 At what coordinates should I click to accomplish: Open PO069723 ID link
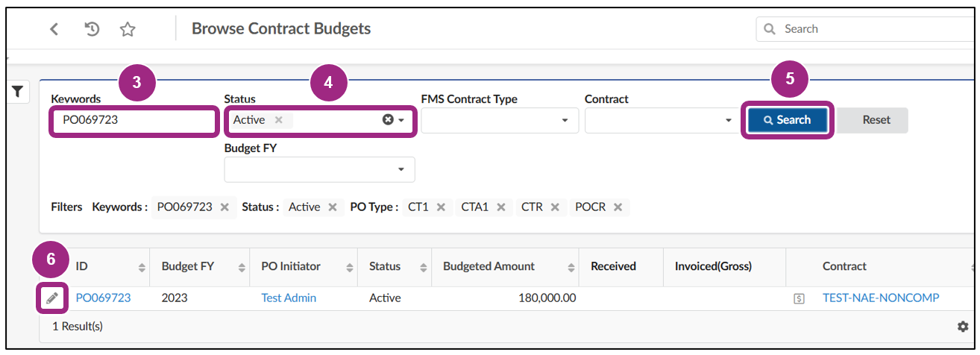tap(103, 298)
